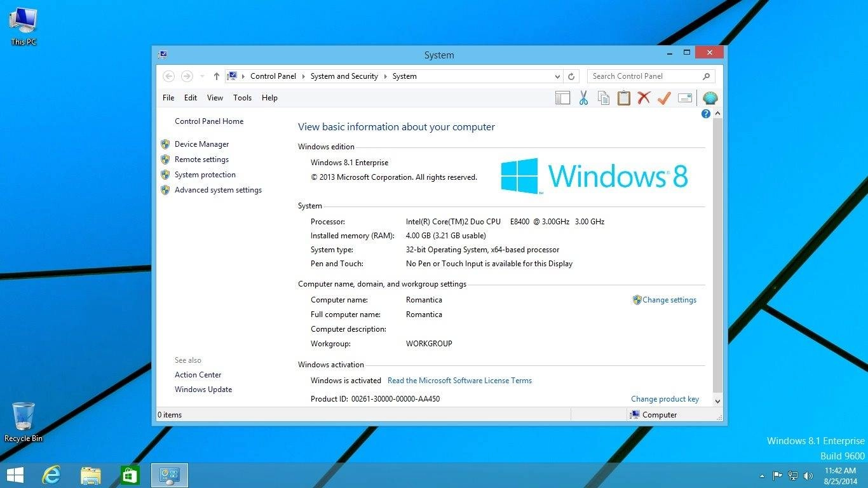Open the View menu
Image resolution: width=868 pixels, height=488 pixels.
(x=215, y=98)
